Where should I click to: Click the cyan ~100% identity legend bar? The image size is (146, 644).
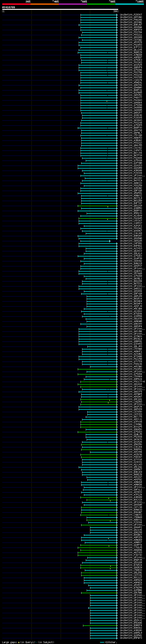coord(130,4)
